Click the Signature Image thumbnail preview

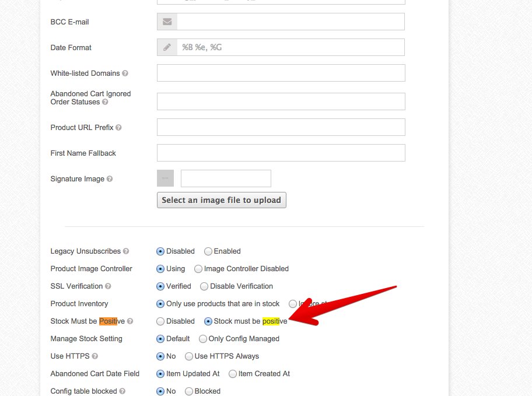click(x=166, y=178)
